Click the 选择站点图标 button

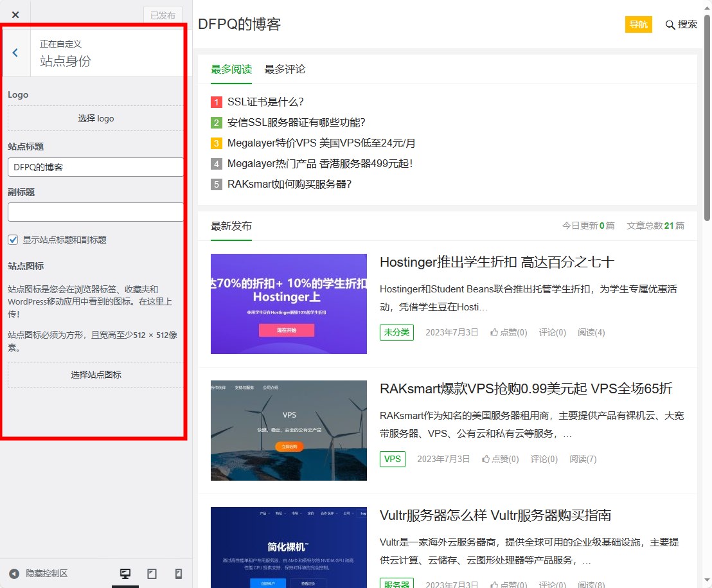(96, 375)
